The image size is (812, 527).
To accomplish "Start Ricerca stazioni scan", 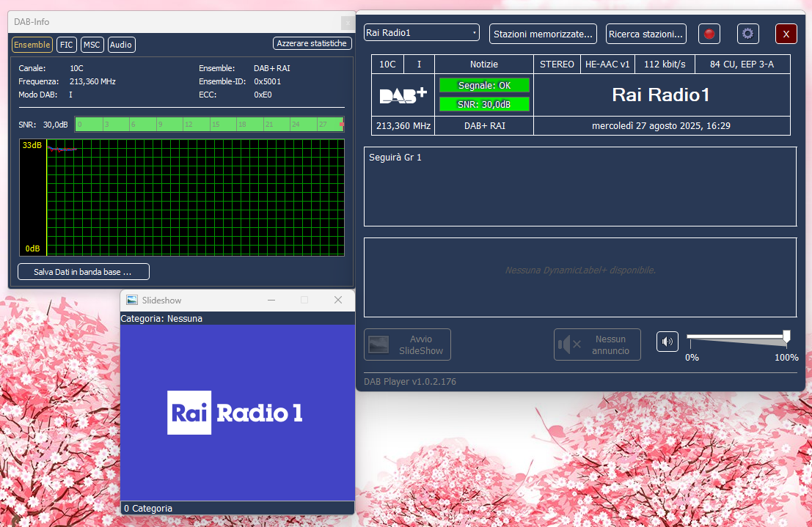I will pyautogui.click(x=645, y=34).
